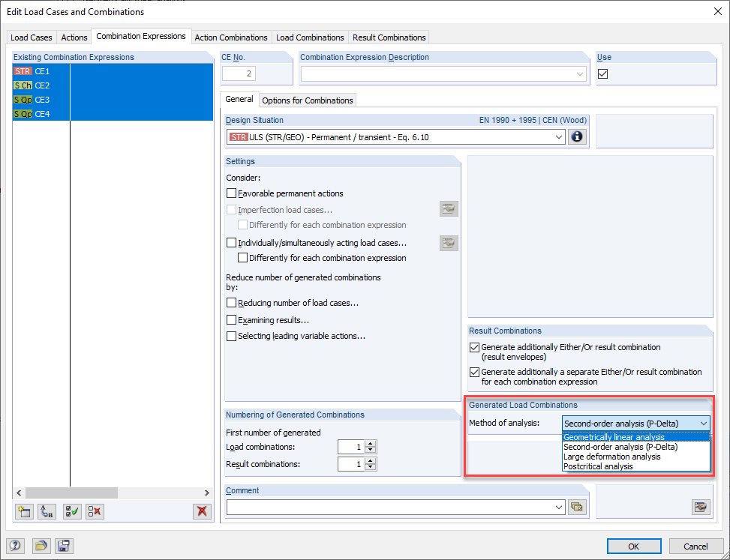The width and height of the screenshot is (730, 560).
Task: Click the save diskette icon at bottom
Action: click(x=64, y=546)
